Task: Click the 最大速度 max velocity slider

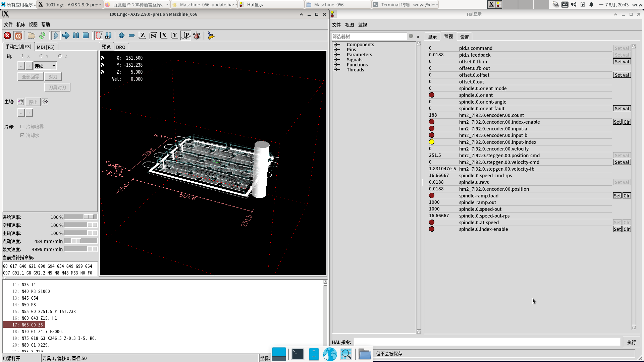Action: click(81, 249)
